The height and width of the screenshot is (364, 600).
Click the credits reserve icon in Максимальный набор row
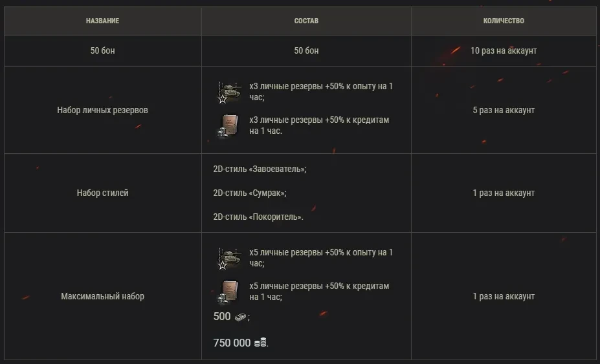[228, 292]
